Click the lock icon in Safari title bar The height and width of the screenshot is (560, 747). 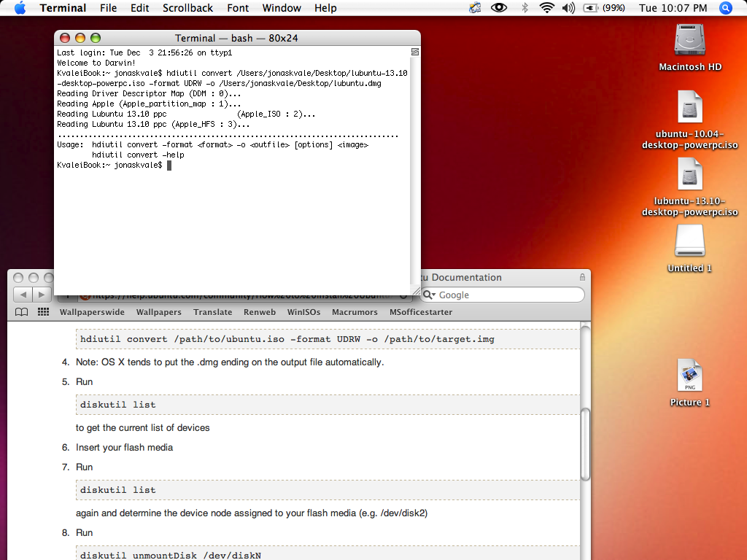[582, 277]
